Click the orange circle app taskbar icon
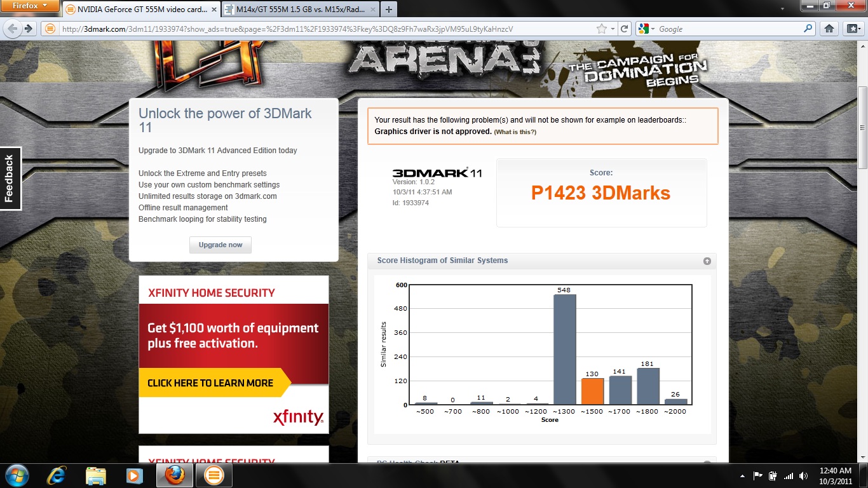This screenshot has width=868, height=488. pos(214,475)
